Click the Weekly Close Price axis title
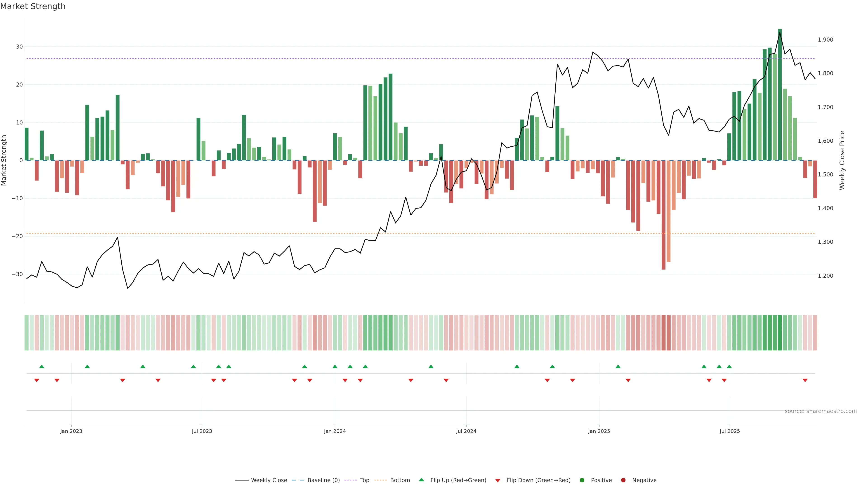 [842, 160]
